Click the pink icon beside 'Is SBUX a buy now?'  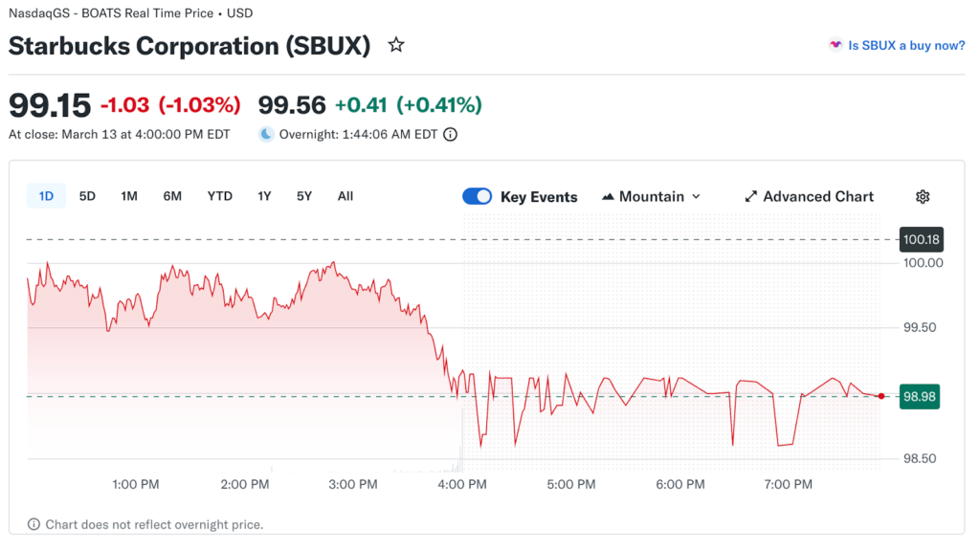click(835, 45)
